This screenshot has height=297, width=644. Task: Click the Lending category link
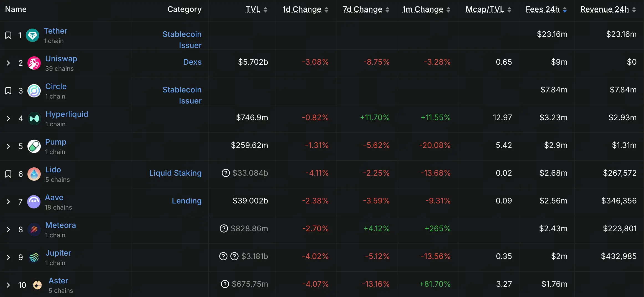click(186, 201)
